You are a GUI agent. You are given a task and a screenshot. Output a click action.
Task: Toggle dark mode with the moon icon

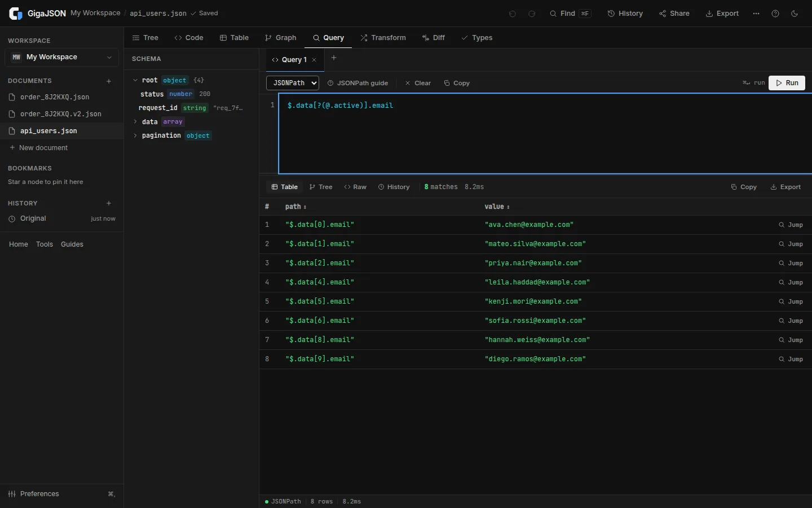(795, 14)
